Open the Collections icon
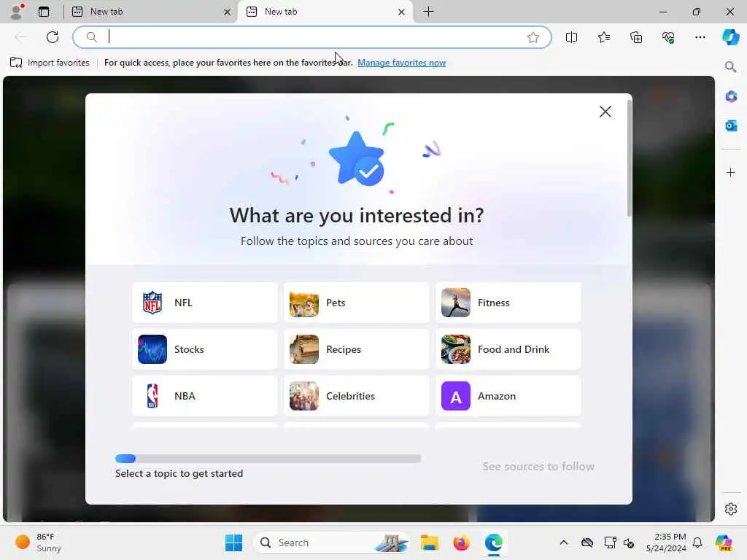This screenshot has height=560, width=747. [x=636, y=37]
